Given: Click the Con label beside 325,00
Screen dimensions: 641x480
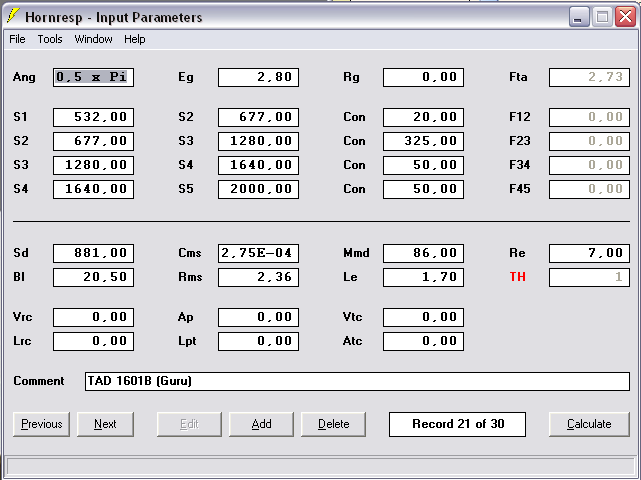Looking at the screenshot, I should (x=354, y=141).
